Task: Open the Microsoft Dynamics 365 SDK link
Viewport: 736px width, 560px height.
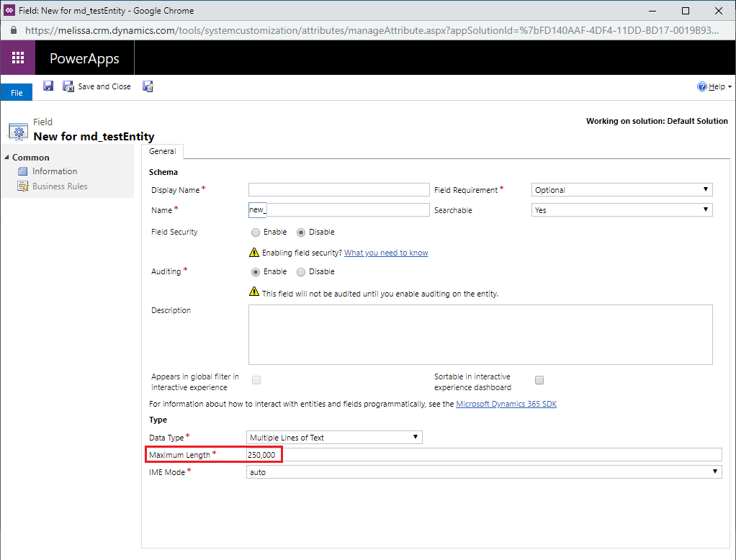Action: tap(506, 404)
